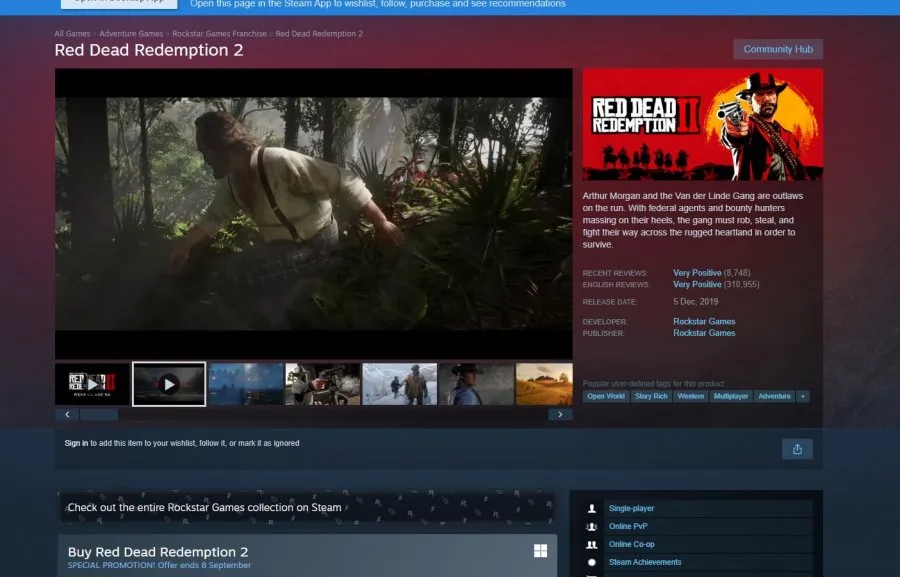
Task: Select the Multiplayer tag
Action: [731, 396]
